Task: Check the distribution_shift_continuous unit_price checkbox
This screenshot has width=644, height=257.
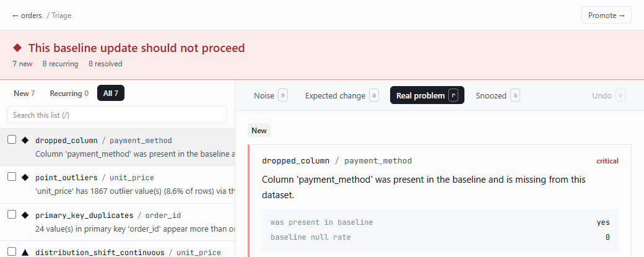Action: (12, 251)
